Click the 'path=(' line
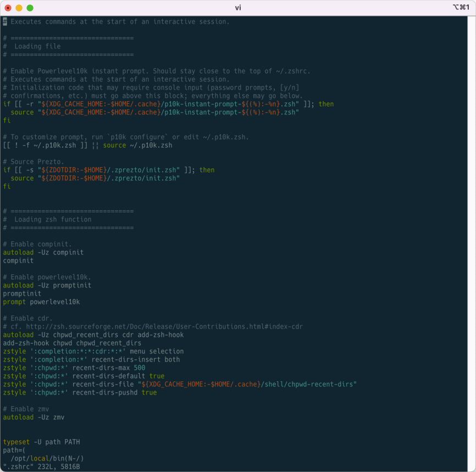This screenshot has width=476, height=472. pos(14,450)
